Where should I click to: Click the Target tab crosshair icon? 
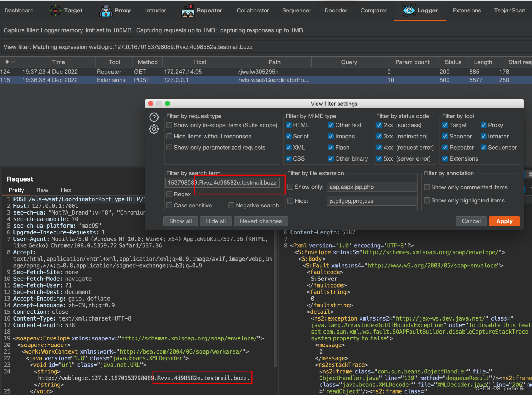(55, 10)
